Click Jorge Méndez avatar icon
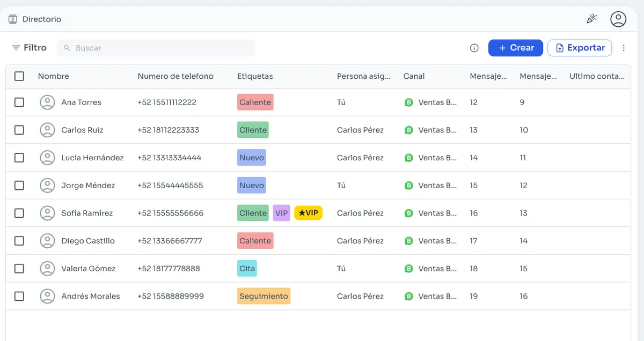This screenshot has width=644, height=341. pyautogui.click(x=48, y=186)
